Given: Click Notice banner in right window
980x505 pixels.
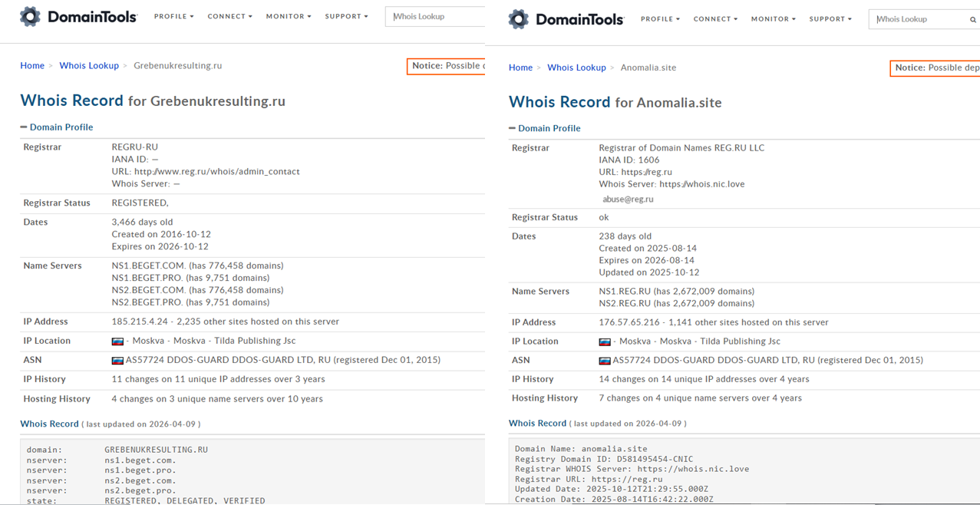Looking at the screenshot, I should (x=935, y=68).
